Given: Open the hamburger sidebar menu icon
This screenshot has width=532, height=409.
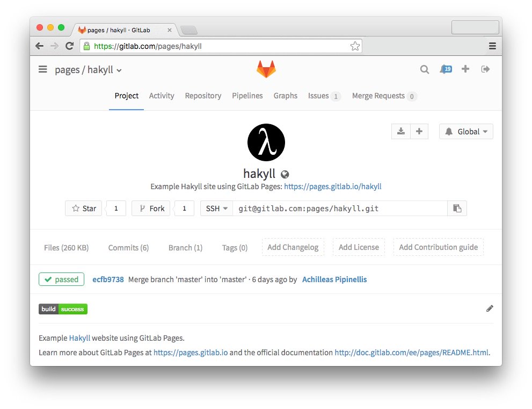Looking at the screenshot, I should 43,69.
